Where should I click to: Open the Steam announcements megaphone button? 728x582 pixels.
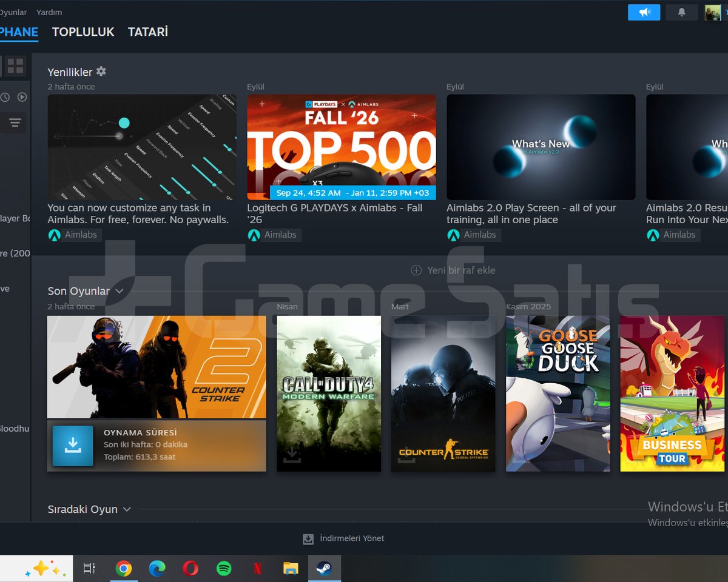[644, 12]
